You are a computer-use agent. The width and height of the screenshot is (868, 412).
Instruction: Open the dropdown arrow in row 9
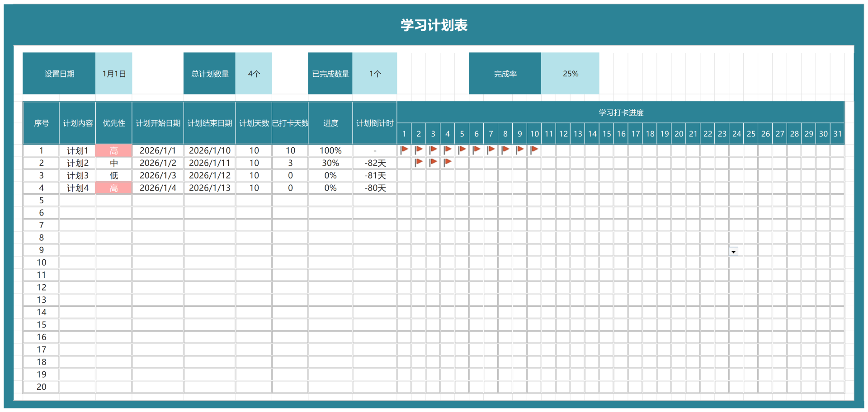pos(733,251)
